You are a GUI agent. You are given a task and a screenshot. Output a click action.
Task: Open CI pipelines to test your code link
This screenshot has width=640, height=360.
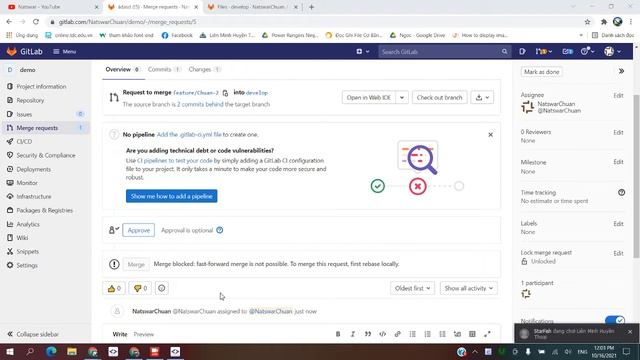175,161
